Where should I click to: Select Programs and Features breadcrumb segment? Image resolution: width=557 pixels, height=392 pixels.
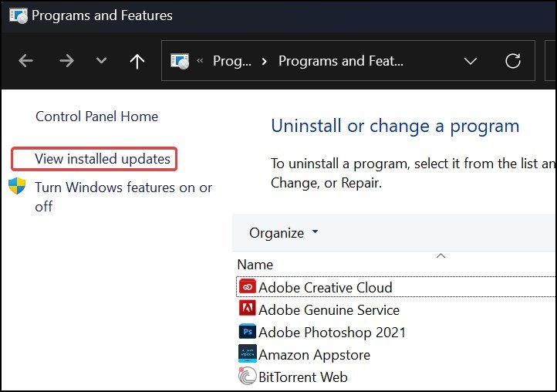[340, 61]
